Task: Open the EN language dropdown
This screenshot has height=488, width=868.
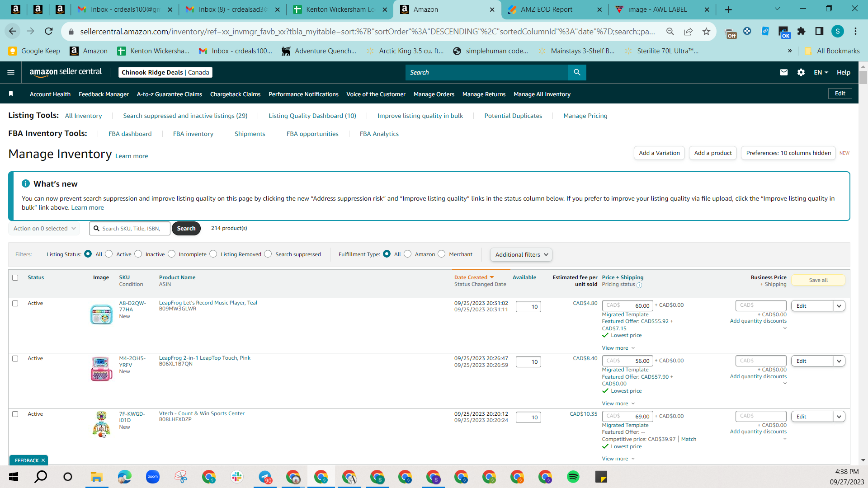Action: tap(821, 72)
